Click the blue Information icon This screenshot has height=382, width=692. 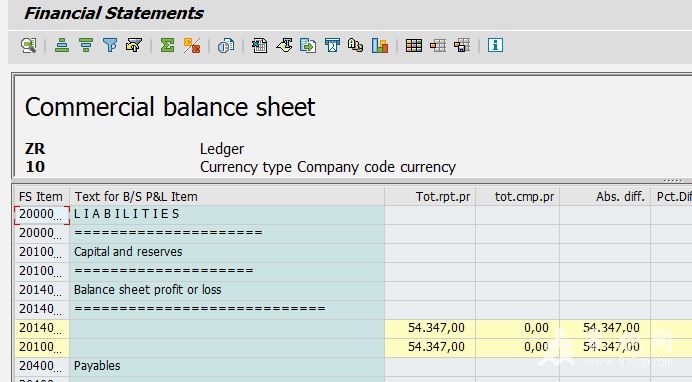pyautogui.click(x=495, y=45)
